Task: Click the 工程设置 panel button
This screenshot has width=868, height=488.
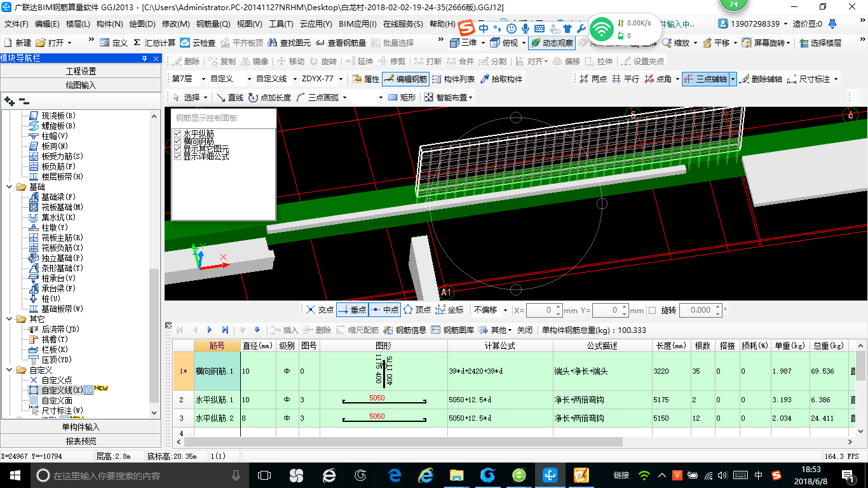Action: pos(81,71)
